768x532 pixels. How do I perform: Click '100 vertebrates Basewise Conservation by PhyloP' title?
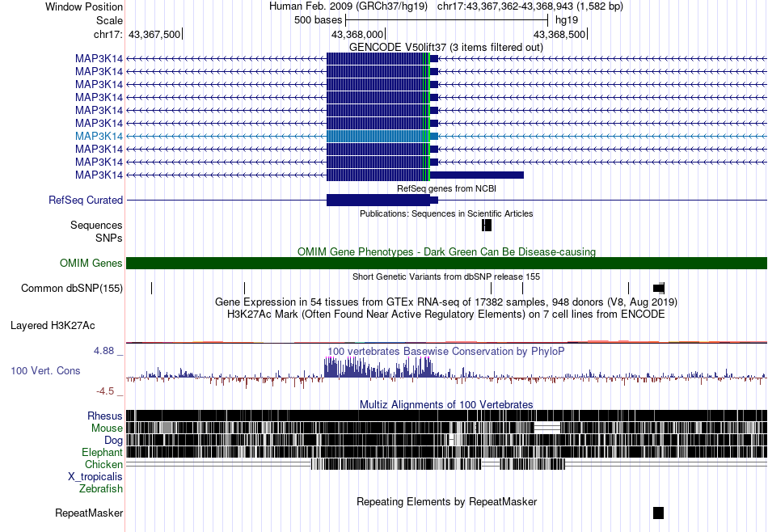pos(445,351)
